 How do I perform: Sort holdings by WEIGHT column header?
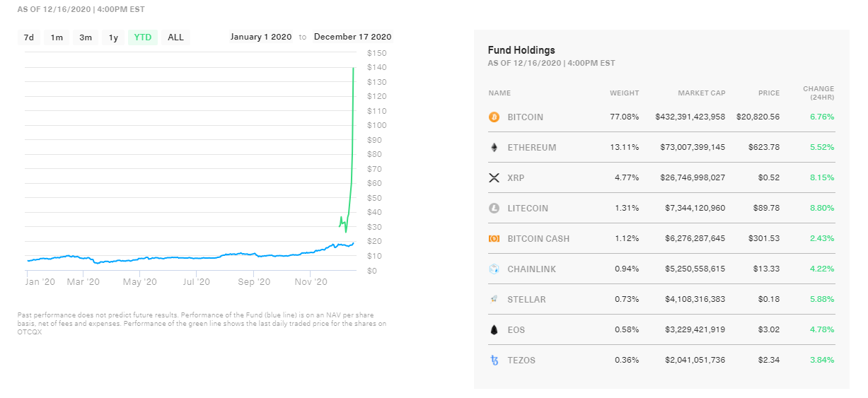(x=624, y=93)
